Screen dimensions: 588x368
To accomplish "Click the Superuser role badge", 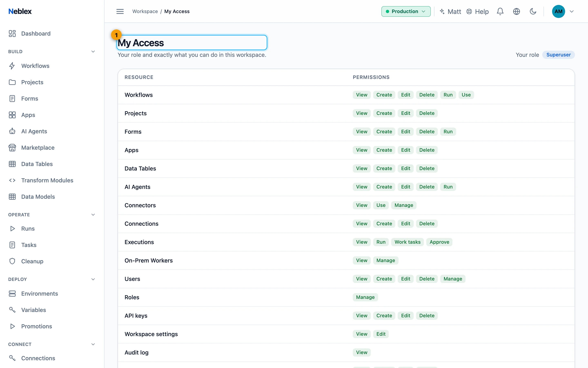I will (x=558, y=55).
